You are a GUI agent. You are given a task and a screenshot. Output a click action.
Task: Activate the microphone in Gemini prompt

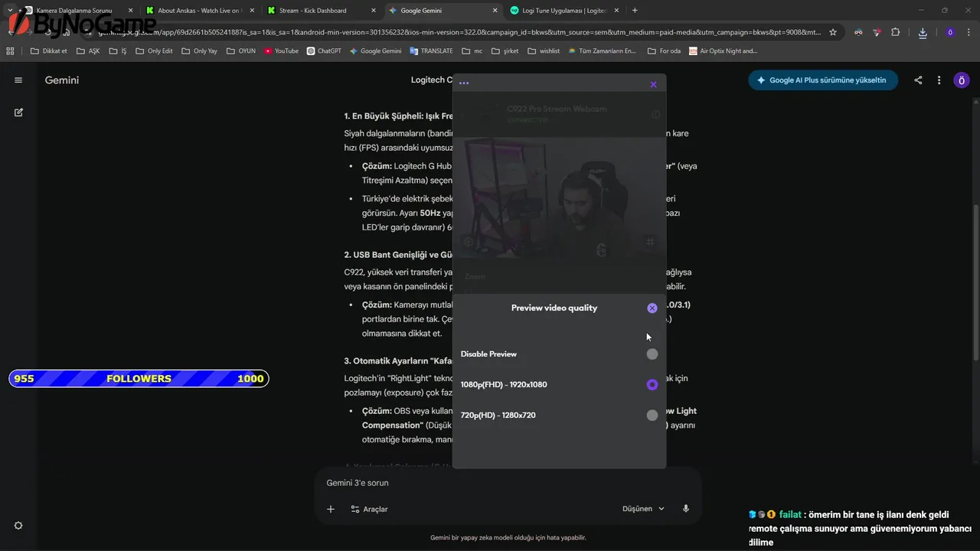click(x=686, y=509)
